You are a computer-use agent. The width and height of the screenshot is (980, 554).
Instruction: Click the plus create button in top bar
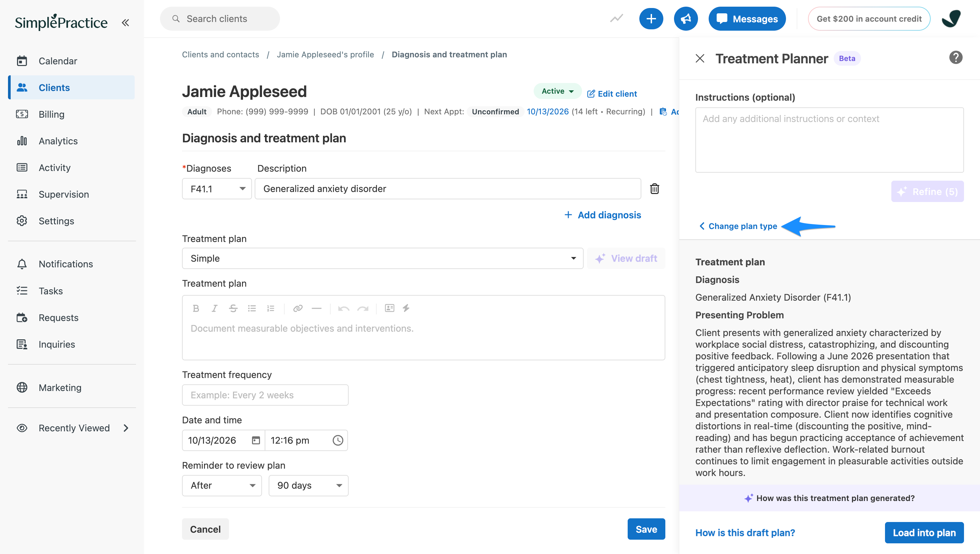[651, 19]
